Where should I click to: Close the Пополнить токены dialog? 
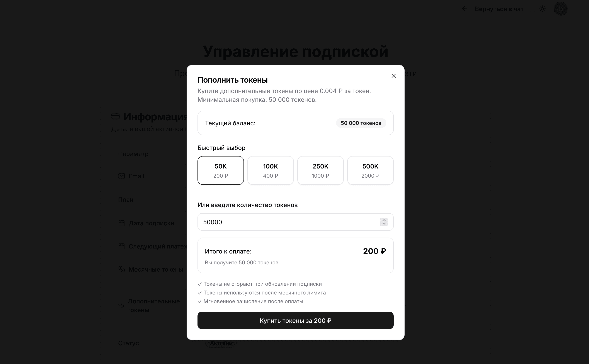(393, 76)
